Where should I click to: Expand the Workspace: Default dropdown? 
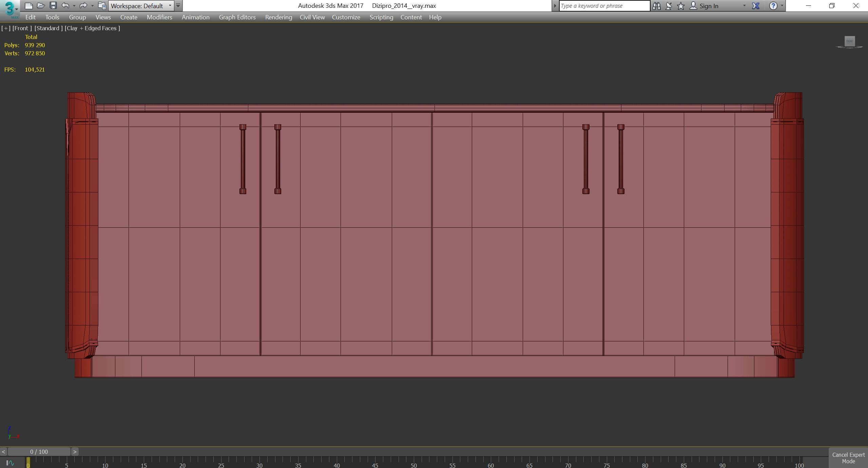click(x=170, y=6)
